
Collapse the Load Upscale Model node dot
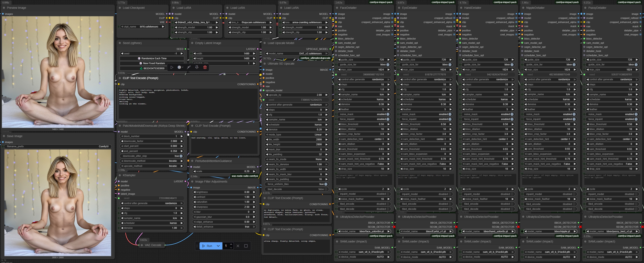coord(265,43)
